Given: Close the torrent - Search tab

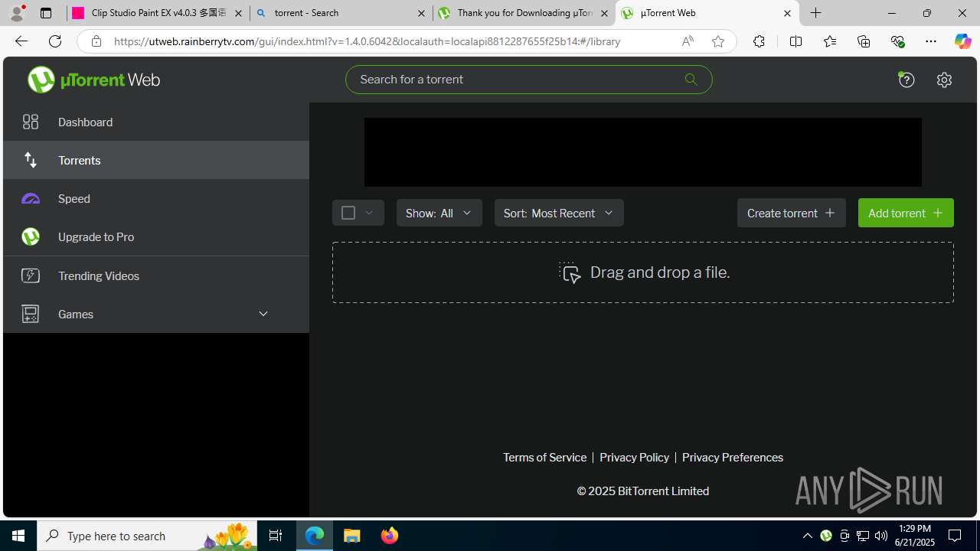Looking at the screenshot, I should pyautogui.click(x=421, y=13).
